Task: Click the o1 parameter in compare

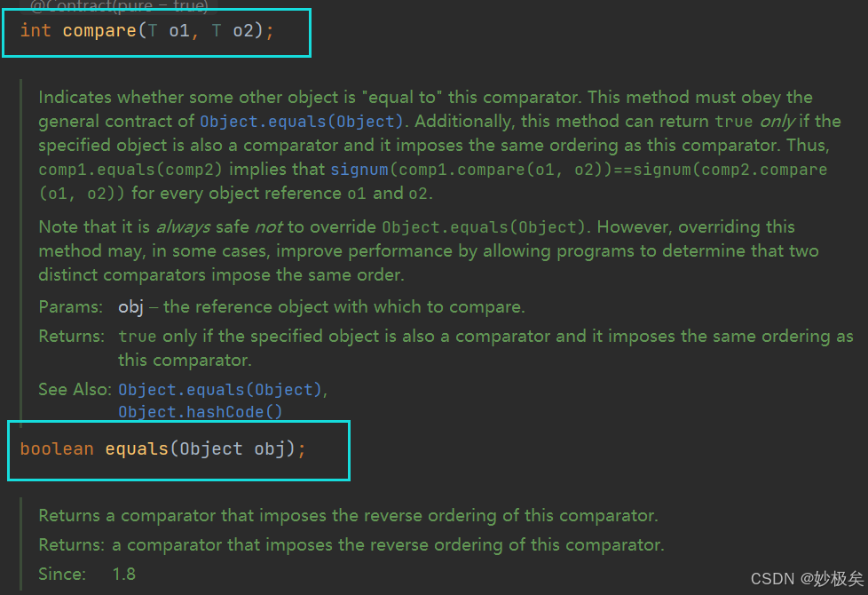Action: pyautogui.click(x=178, y=30)
